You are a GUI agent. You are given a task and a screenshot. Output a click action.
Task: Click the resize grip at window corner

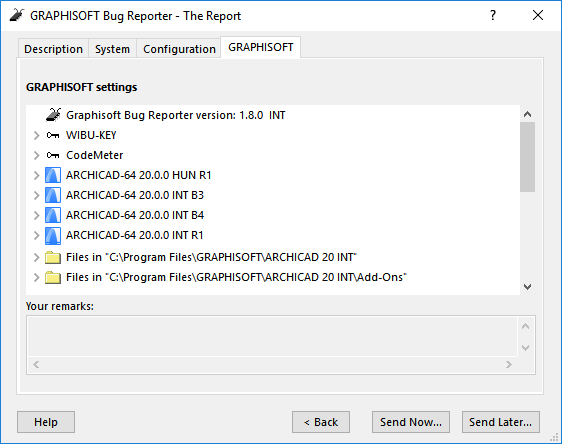[555, 437]
